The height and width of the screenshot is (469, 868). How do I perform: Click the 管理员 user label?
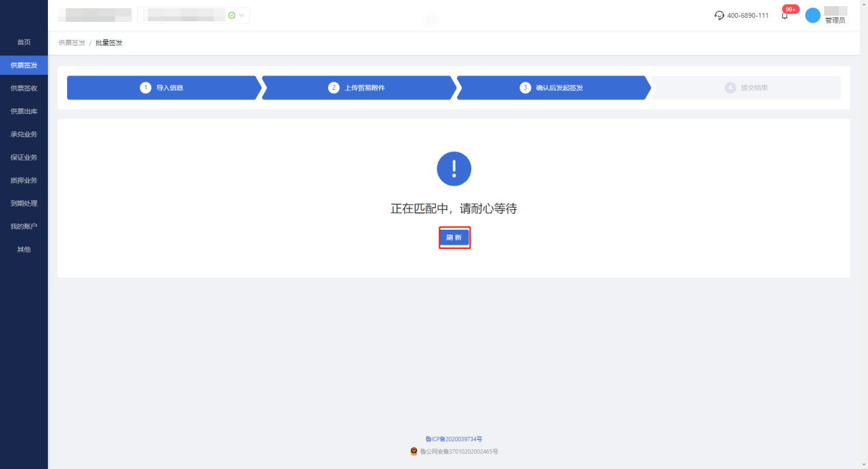tap(835, 21)
